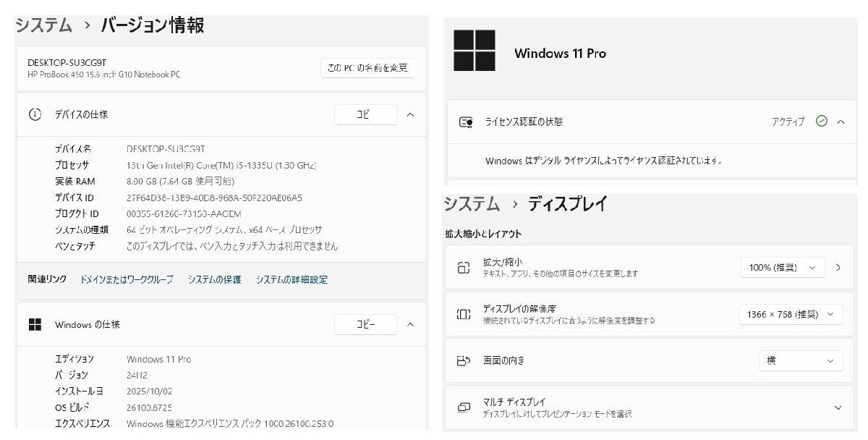Open the システムの保護 link

point(214,279)
